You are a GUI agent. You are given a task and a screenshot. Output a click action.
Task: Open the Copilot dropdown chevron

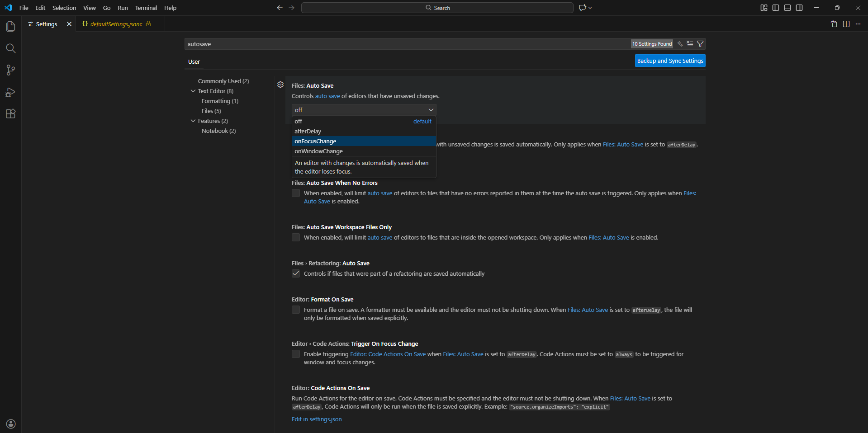590,8
